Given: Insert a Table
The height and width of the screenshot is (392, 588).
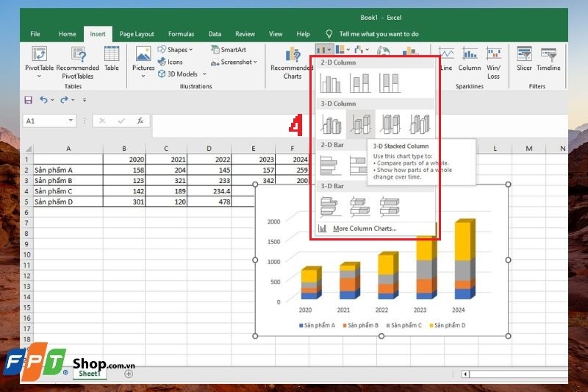Looking at the screenshot, I should point(112,59).
